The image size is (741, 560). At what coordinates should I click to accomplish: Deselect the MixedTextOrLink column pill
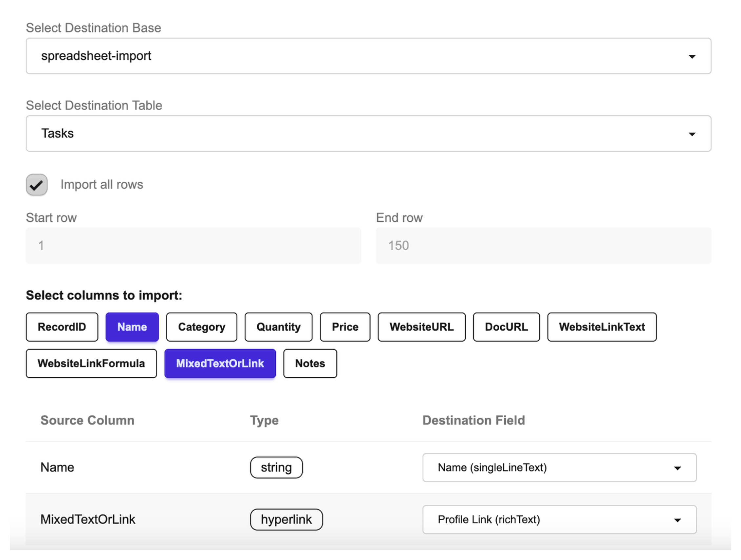[x=220, y=363]
